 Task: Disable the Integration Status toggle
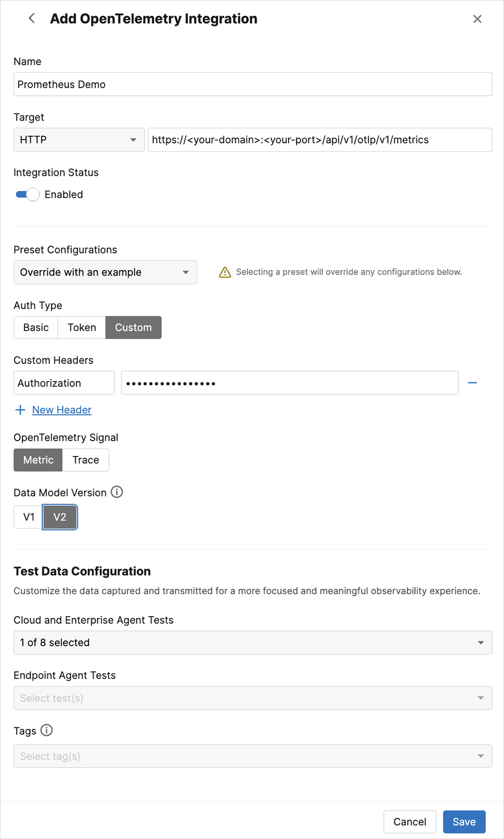28,195
